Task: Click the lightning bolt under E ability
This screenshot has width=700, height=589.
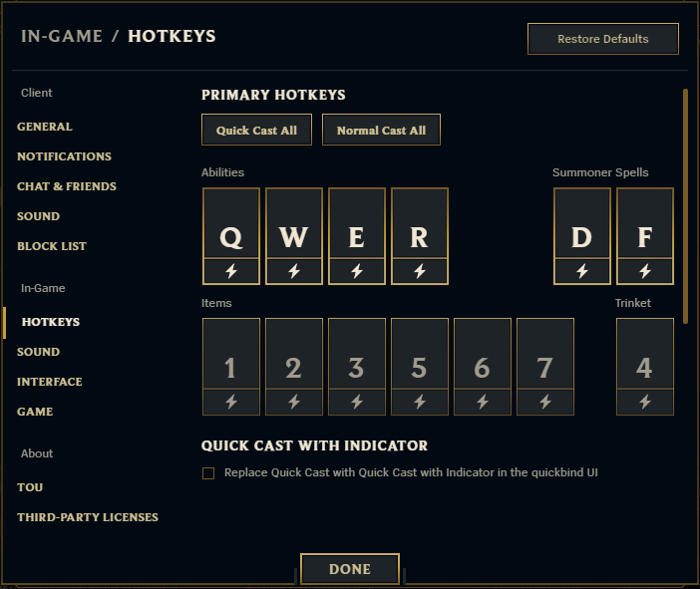Action: [357, 271]
